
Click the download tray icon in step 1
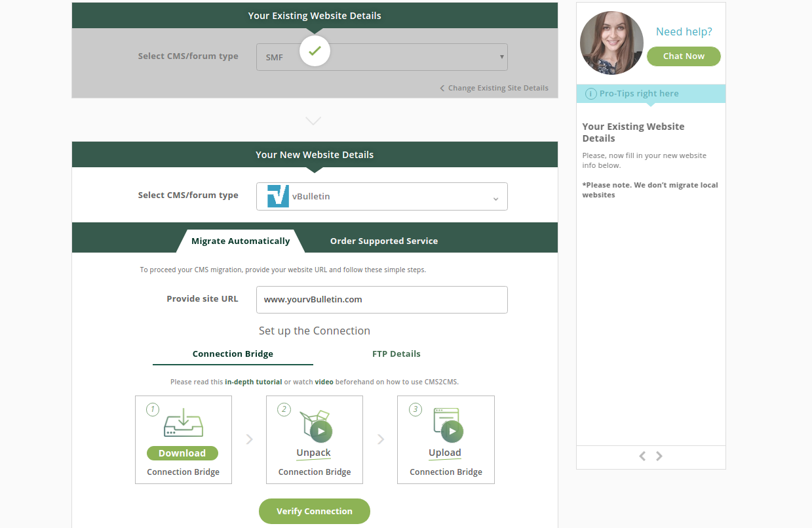[184, 423]
